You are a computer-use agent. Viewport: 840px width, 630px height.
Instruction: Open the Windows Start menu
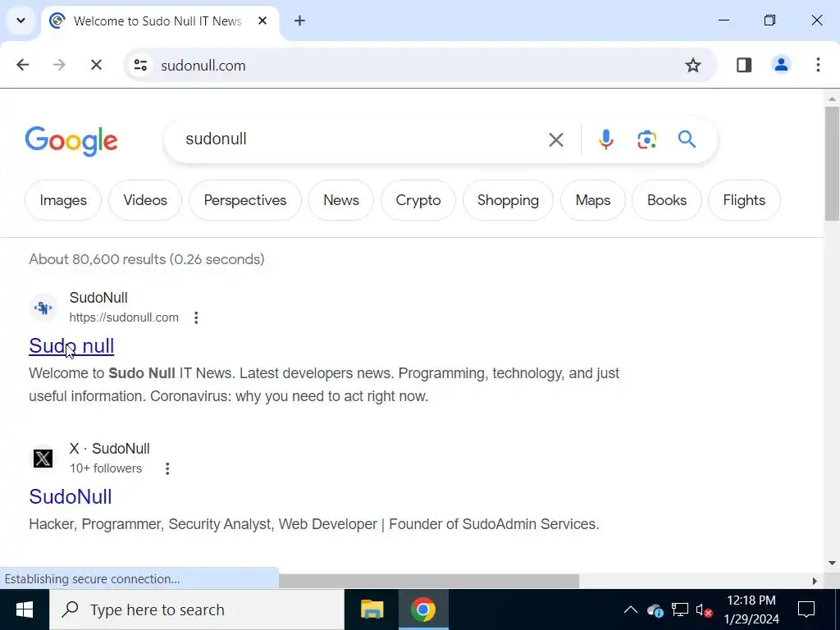(x=24, y=609)
